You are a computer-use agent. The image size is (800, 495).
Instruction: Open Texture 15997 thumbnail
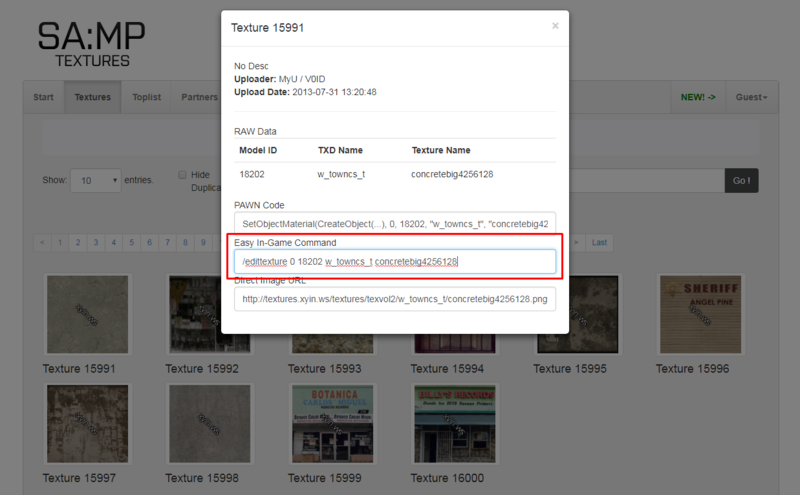pos(87,424)
